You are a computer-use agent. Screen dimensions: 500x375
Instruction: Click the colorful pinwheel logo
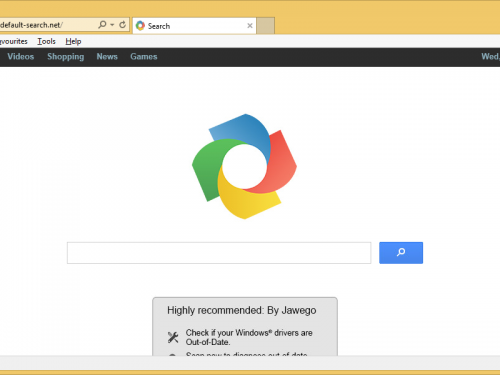pos(244,167)
